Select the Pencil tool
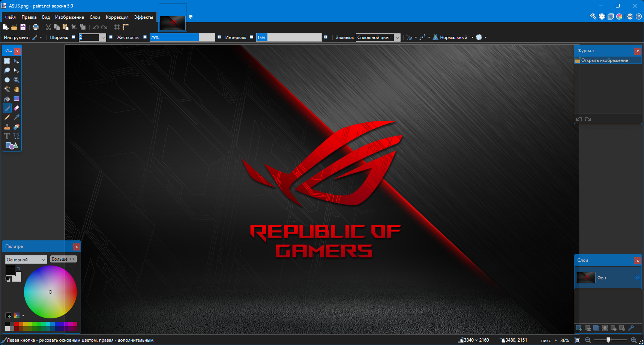 pyautogui.click(x=7, y=117)
